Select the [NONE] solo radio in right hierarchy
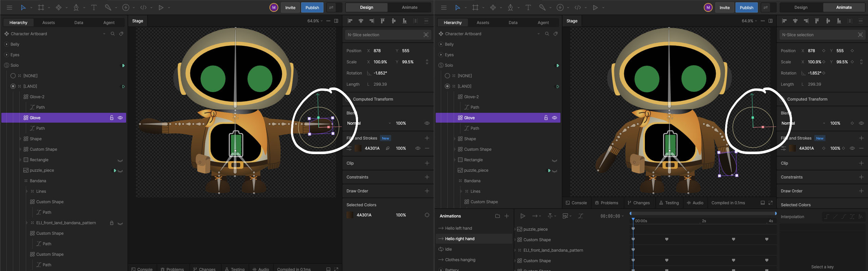868x271 pixels. coord(447,76)
